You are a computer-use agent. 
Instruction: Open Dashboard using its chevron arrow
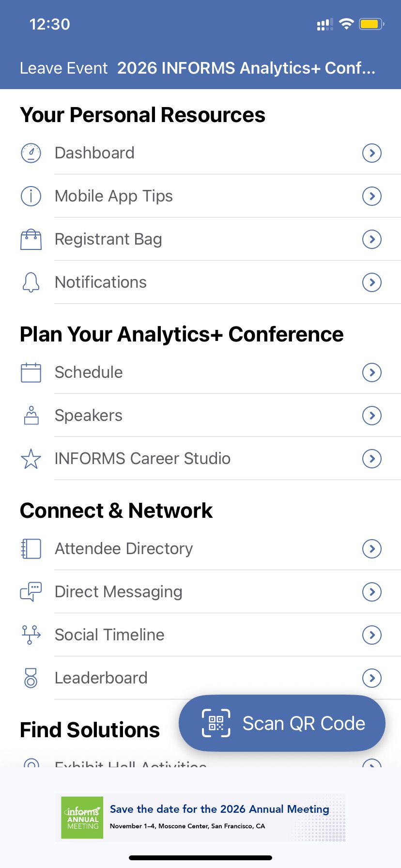pos(372,153)
